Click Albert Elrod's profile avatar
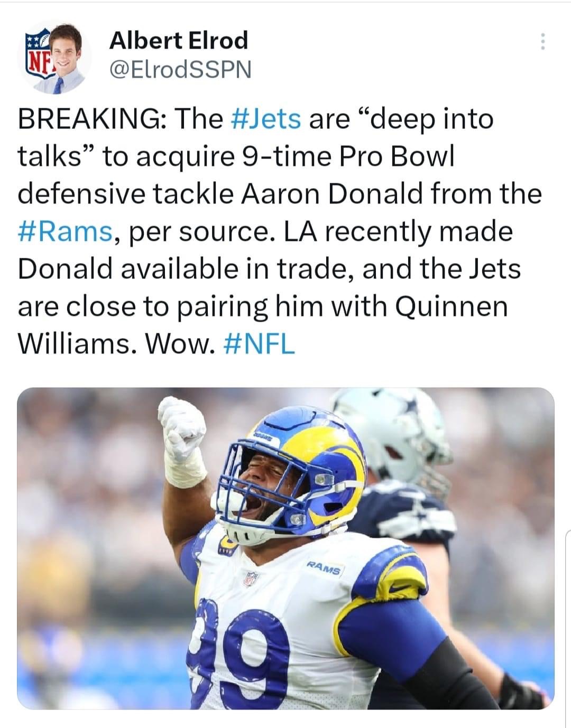 [x=57, y=58]
